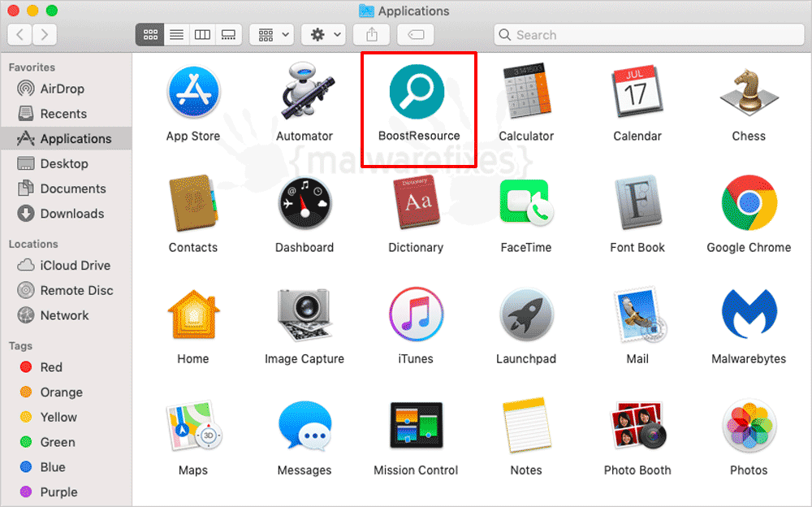Click the Edit Tags toolbar button
Viewport: 812px width, 507px height.
(415, 35)
